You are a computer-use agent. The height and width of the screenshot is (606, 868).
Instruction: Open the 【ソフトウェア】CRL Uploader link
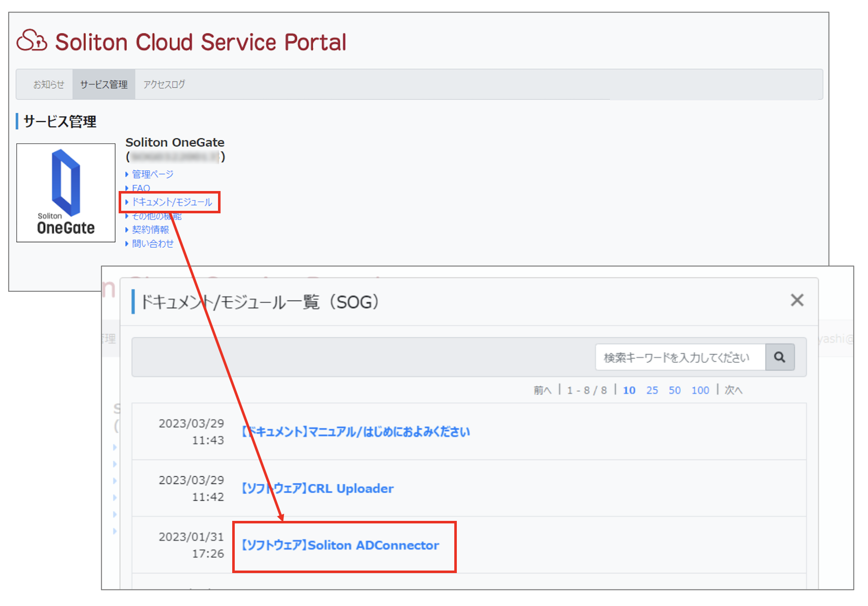(318, 488)
